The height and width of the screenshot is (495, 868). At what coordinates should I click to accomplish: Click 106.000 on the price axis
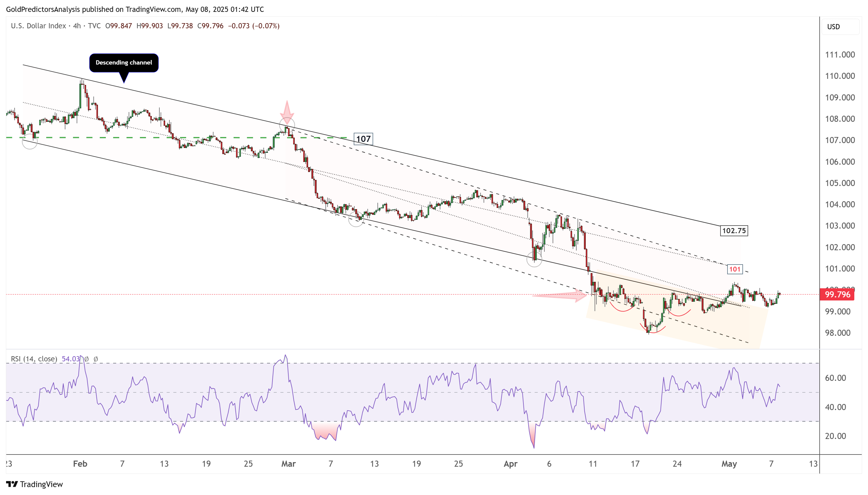pos(840,161)
